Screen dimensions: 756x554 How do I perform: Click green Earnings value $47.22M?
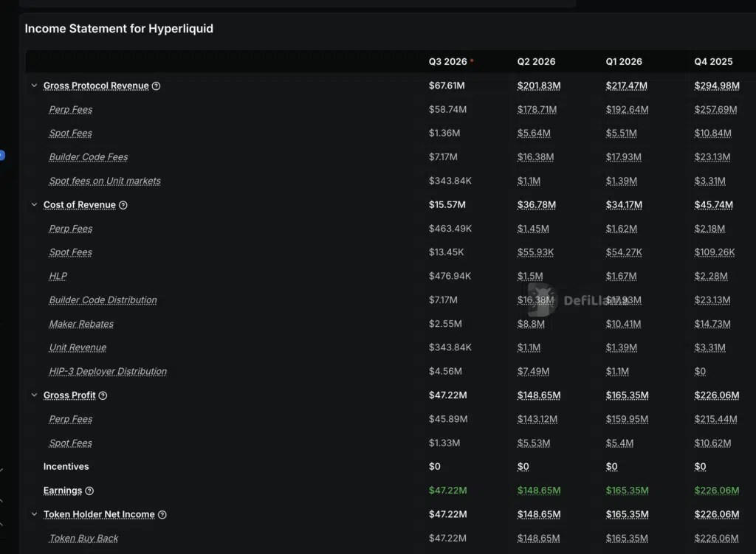[x=447, y=491]
